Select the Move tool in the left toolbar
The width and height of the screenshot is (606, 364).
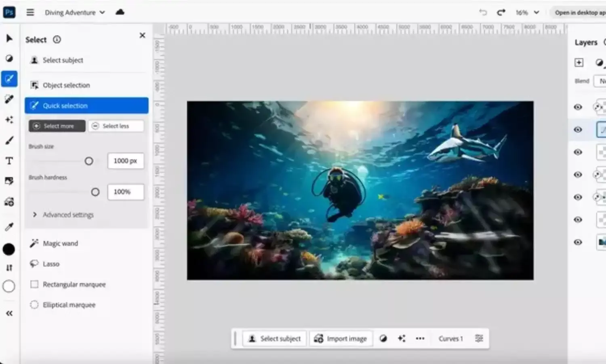[x=9, y=38]
